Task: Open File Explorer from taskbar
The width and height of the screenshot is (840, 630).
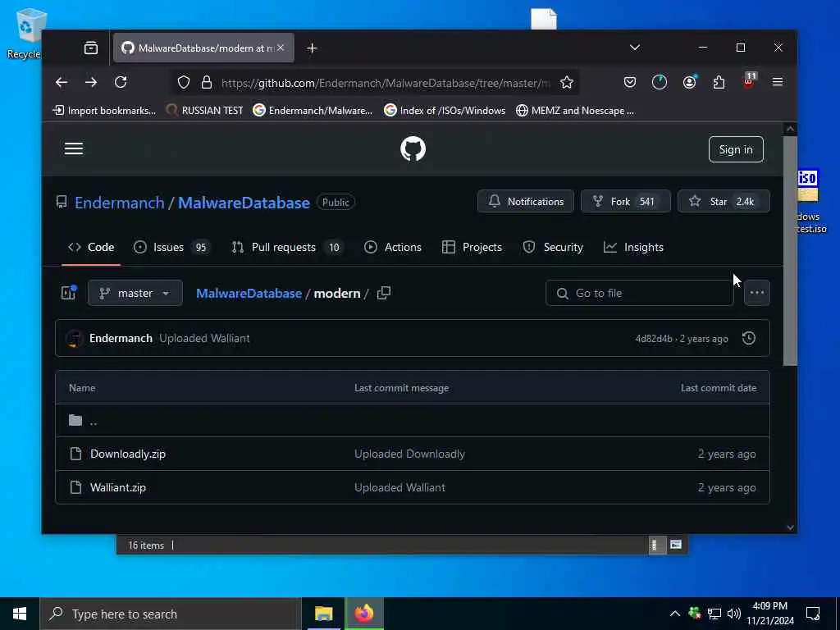Action: click(x=323, y=614)
